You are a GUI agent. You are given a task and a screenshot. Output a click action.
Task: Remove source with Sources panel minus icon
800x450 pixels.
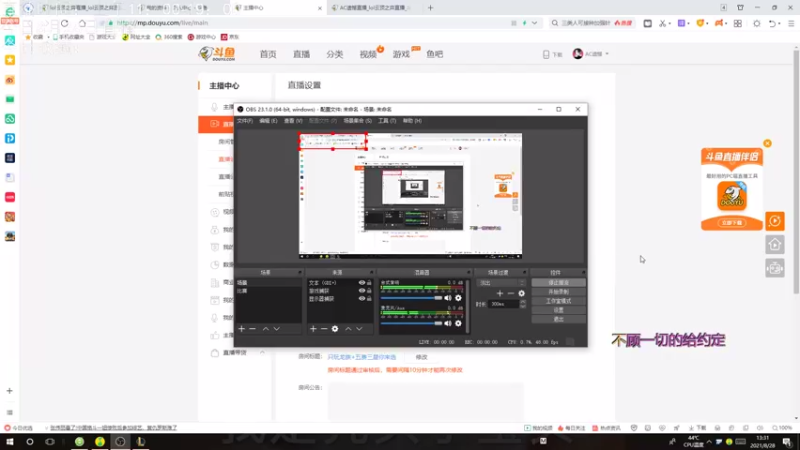pos(324,329)
